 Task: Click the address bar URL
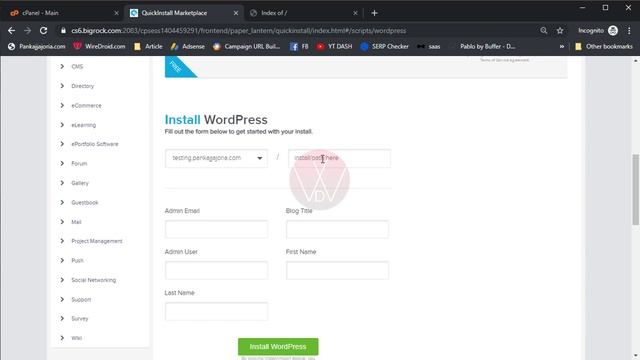click(x=238, y=31)
